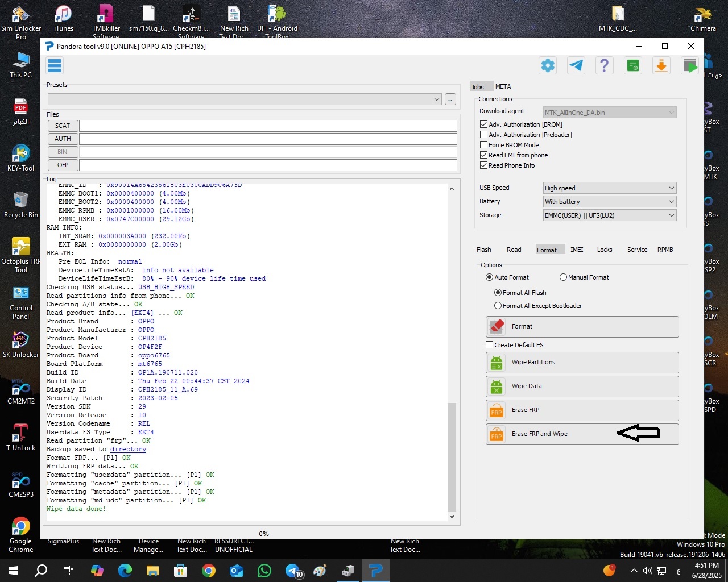Click the log scrollbar thumb
The image size is (728, 582).
(x=452, y=457)
